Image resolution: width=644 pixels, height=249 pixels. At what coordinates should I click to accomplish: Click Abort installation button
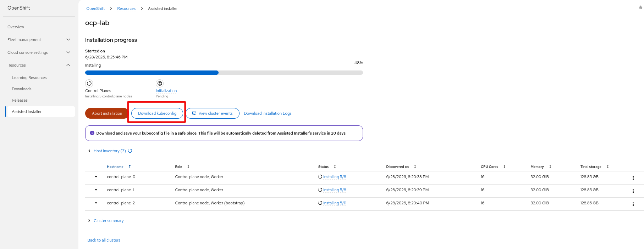[x=107, y=113]
